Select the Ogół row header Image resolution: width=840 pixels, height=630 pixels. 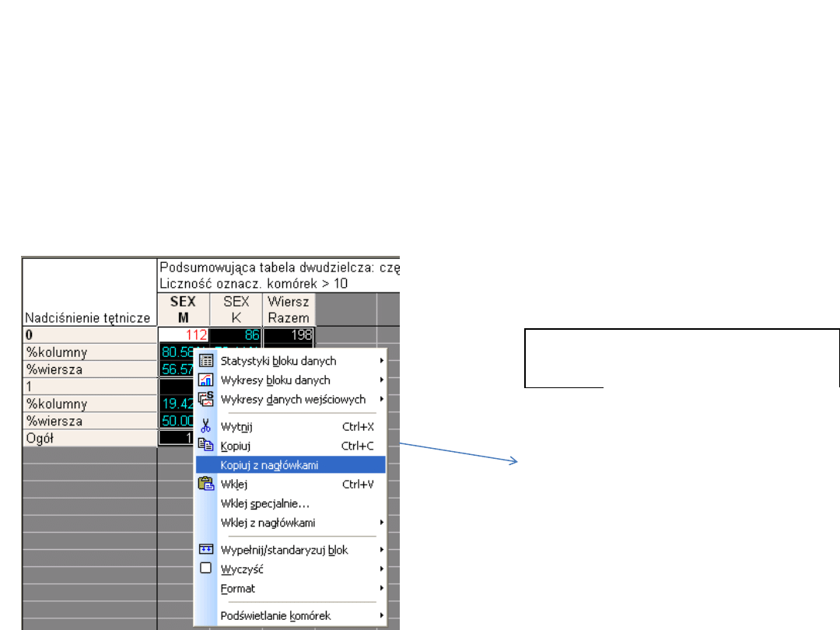point(89,438)
